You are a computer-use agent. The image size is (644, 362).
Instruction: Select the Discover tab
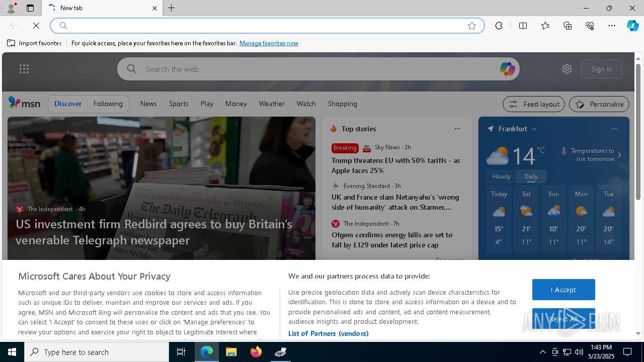point(68,104)
